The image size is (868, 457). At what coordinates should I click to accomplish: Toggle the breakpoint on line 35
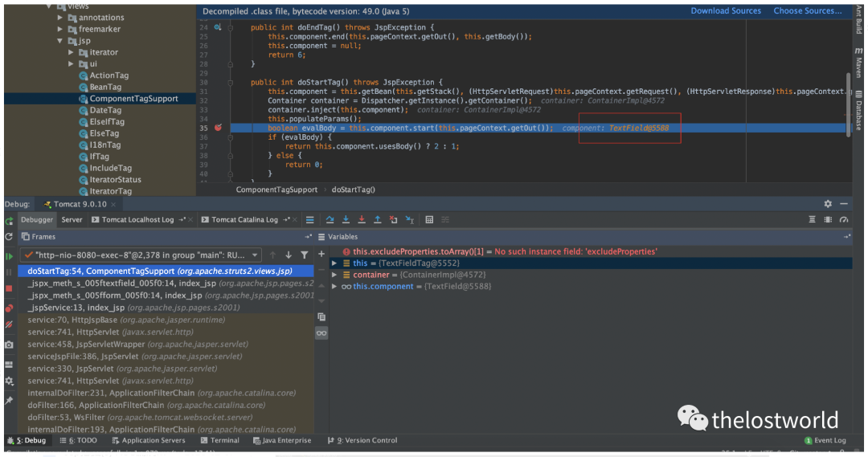click(217, 128)
